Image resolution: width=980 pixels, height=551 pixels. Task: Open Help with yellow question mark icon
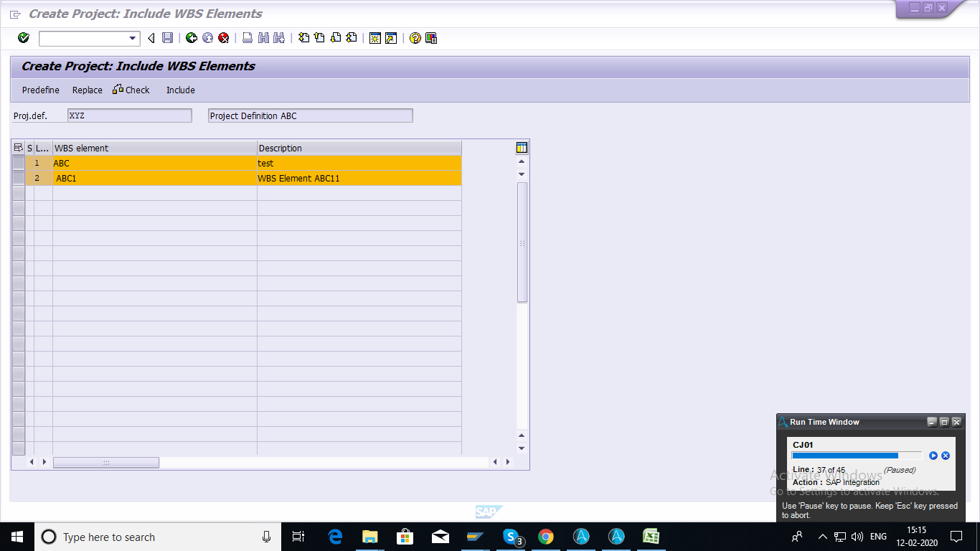pos(415,38)
